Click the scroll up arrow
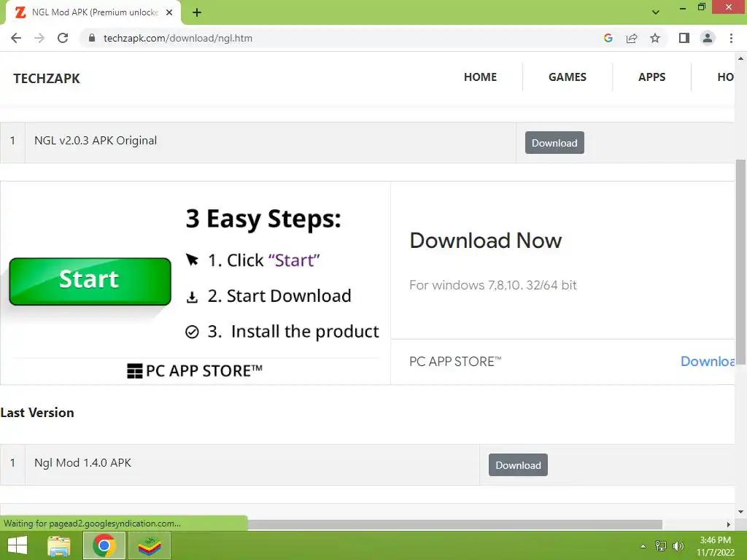747x560 pixels. click(741, 59)
